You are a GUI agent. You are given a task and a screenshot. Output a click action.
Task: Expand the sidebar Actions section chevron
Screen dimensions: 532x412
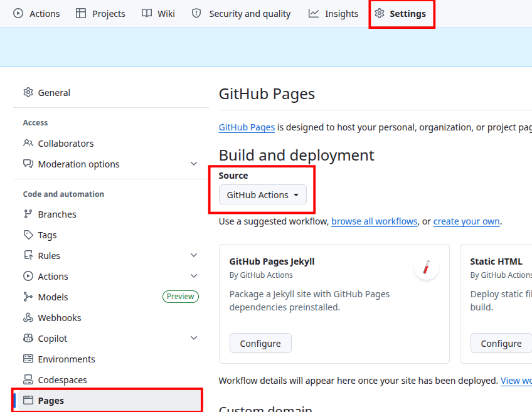(x=194, y=276)
